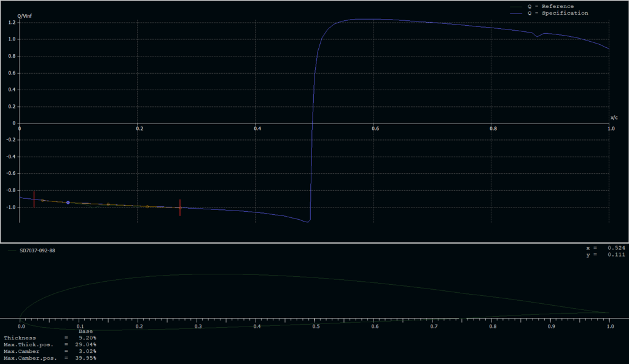Select the first yellow spline control point

point(42,200)
